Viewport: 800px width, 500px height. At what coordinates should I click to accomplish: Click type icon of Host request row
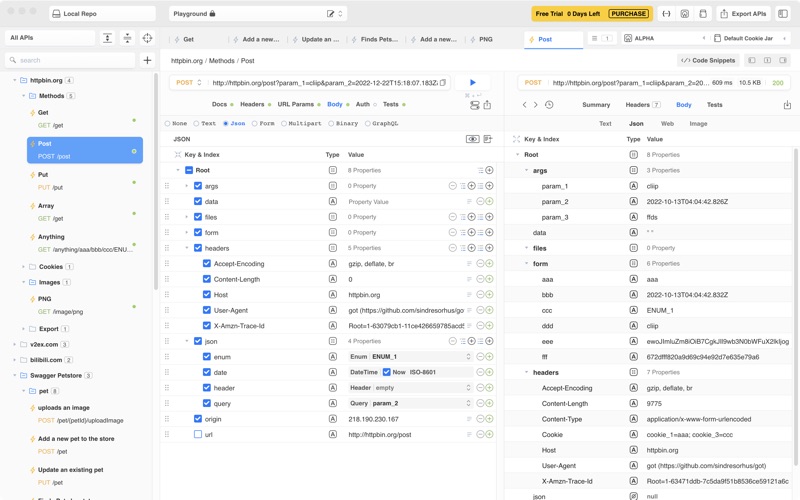[x=333, y=294]
